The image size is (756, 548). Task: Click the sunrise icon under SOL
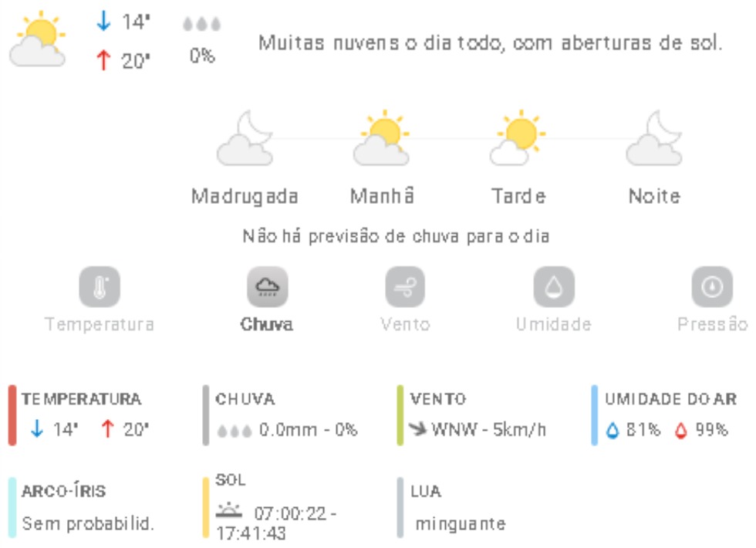tap(228, 509)
